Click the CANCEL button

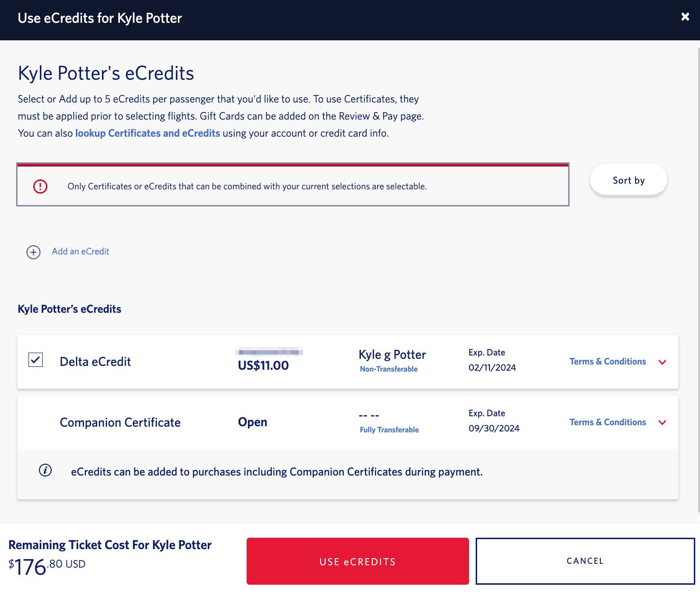tap(585, 561)
